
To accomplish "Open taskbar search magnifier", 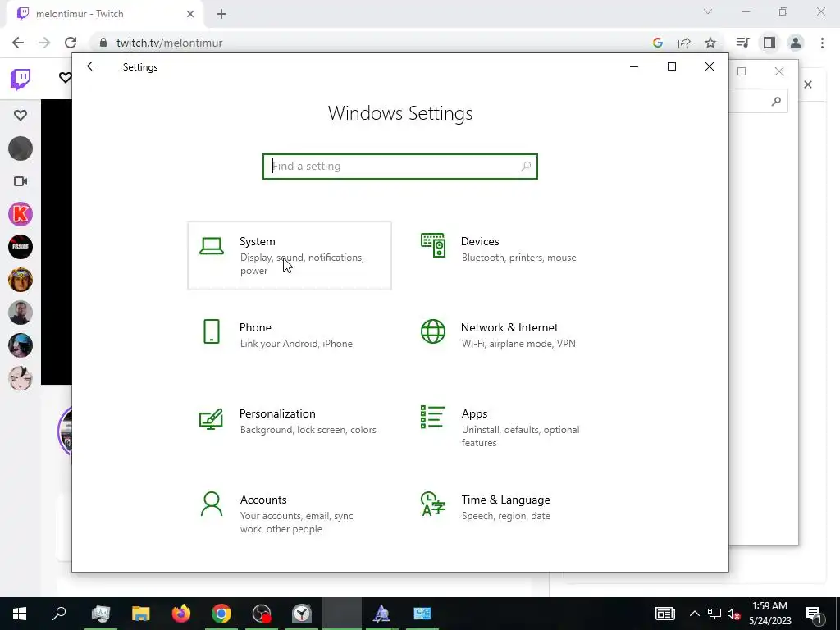I will click(59, 614).
